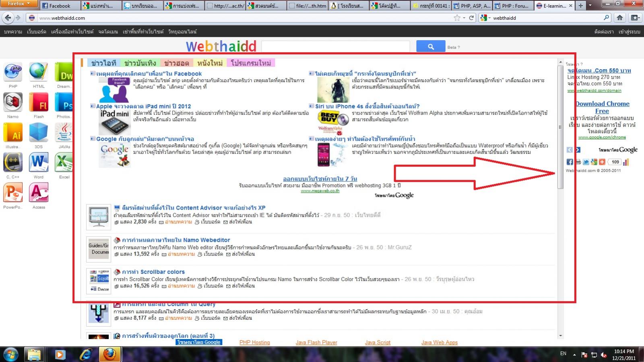Open the จดโดเมน menu item
644x362 pixels.
(x=108, y=31)
